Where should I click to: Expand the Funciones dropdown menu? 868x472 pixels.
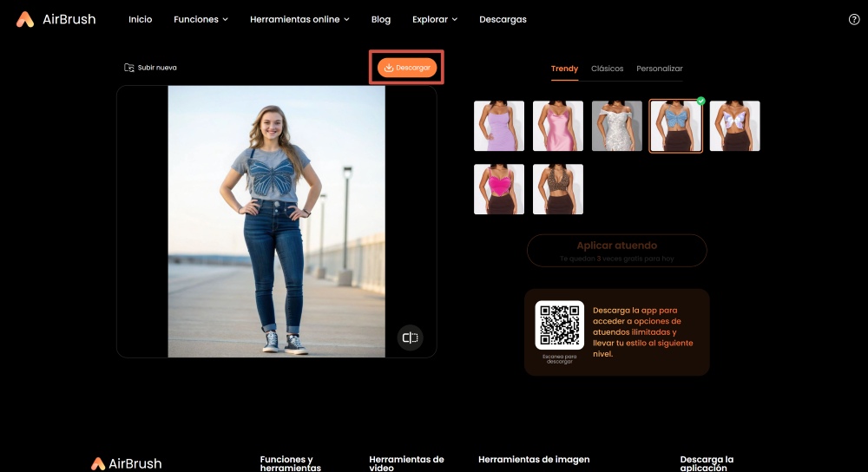pyautogui.click(x=201, y=19)
